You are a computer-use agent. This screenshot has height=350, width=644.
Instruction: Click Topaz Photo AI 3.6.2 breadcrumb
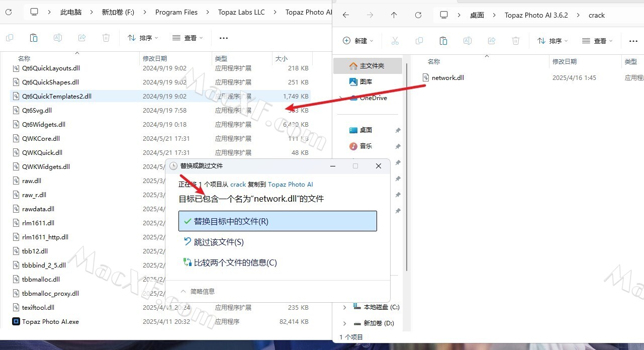point(536,15)
